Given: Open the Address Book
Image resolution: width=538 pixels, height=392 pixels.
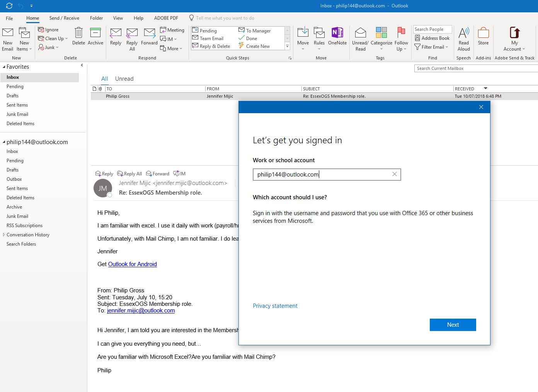Looking at the screenshot, I should (x=432, y=38).
